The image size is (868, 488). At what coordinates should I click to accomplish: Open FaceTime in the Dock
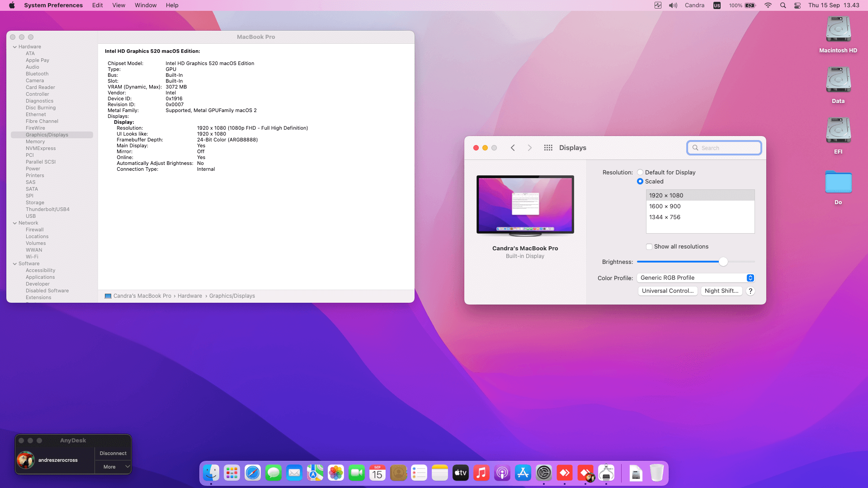tap(357, 473)
